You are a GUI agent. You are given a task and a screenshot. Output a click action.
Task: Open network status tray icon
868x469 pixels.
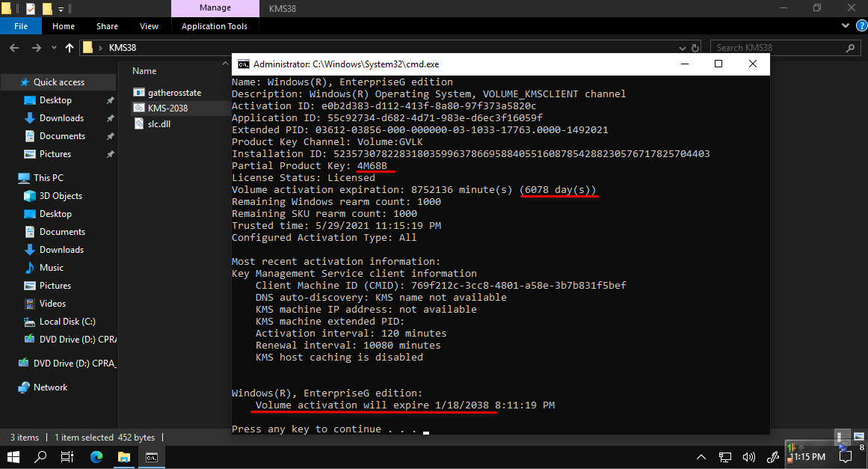tap(725, 457)
